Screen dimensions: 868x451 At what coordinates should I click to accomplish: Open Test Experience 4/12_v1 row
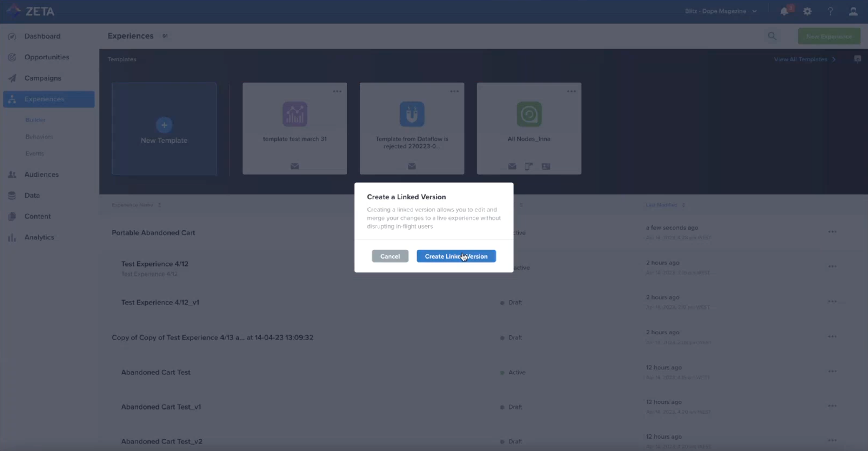tap(160, 303)
